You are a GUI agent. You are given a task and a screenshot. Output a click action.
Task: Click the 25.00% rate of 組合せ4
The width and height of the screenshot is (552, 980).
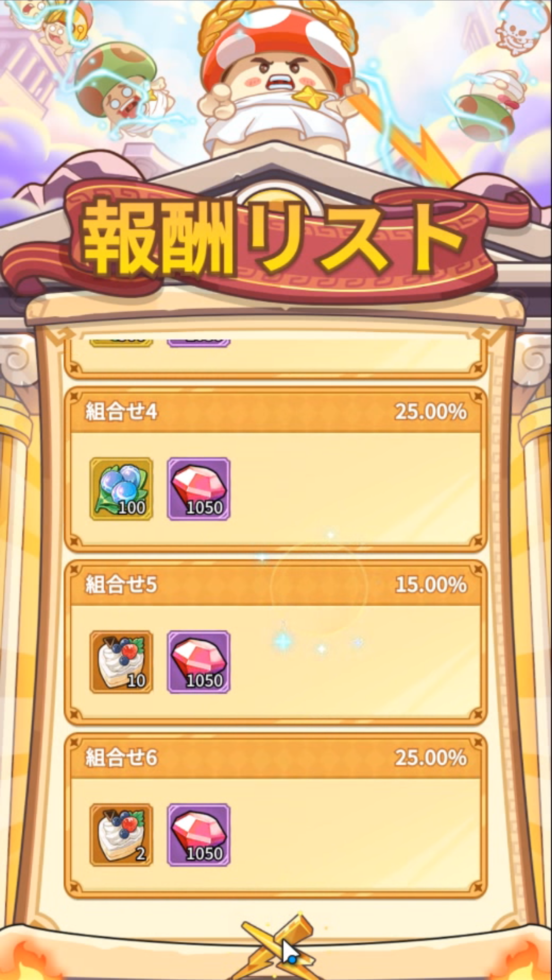point(431,412)
